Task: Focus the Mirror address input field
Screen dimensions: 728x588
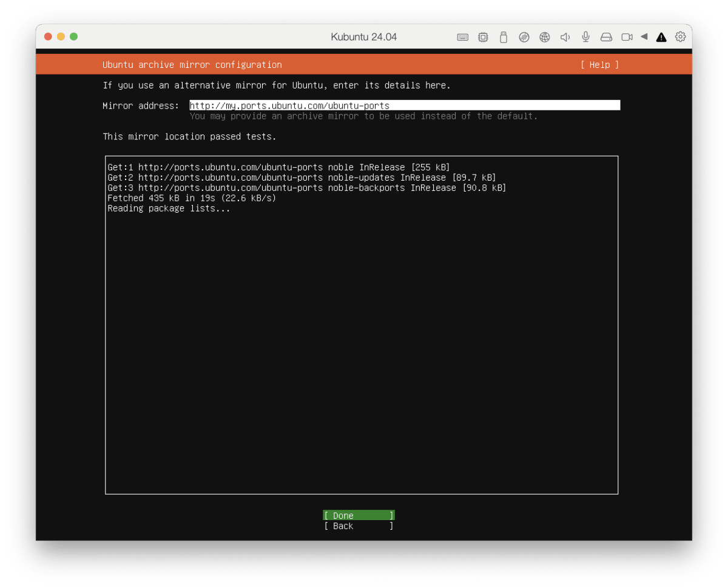Action: (x=405, y=105)
